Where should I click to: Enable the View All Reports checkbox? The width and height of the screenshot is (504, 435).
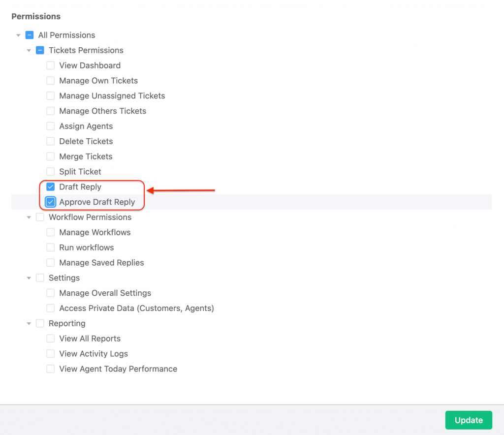tap(51, 338)
